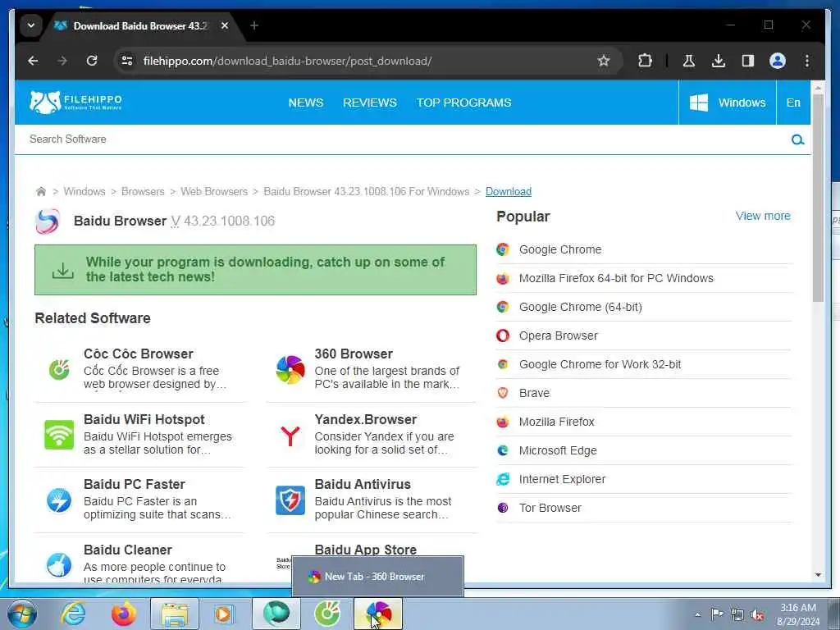Click the browser back arrow
The height and width of the screenshot is (630, 840).
(33, 61)
